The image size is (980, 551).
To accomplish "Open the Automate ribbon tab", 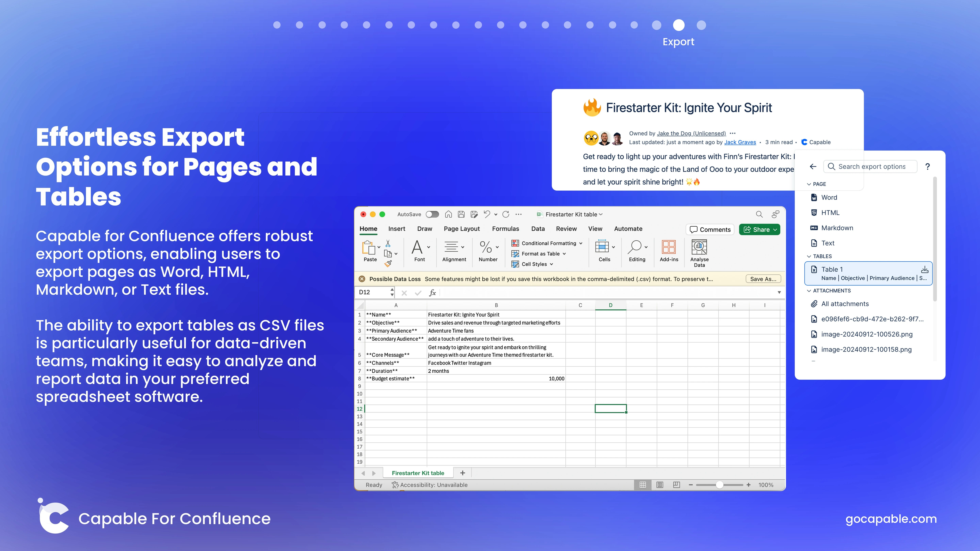I will tap(628, 229).
